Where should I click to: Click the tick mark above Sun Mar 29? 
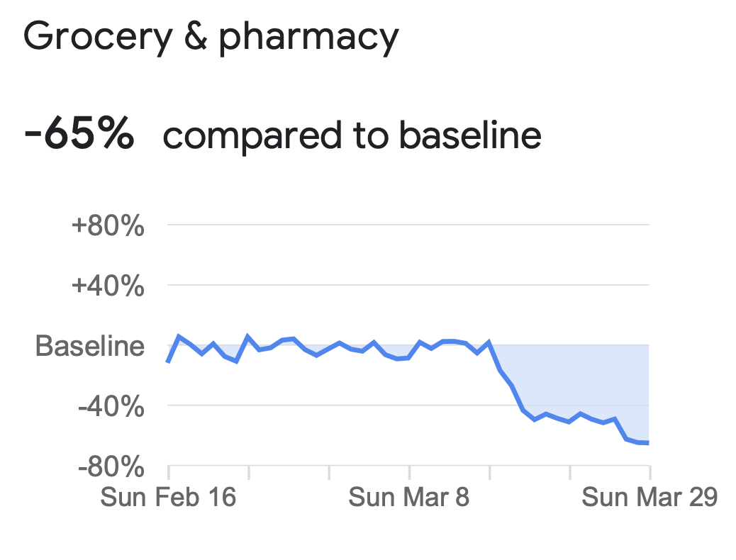(x=650, y=473)
